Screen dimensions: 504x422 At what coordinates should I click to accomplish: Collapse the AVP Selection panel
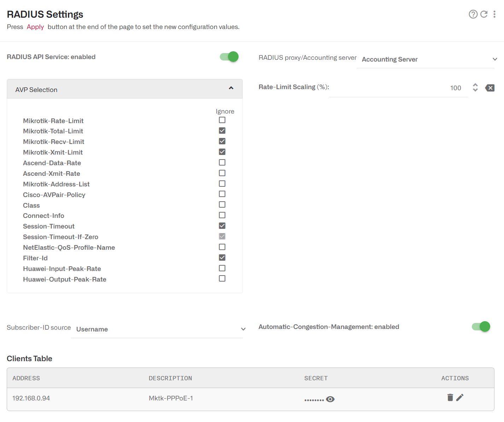click(231, 88)
